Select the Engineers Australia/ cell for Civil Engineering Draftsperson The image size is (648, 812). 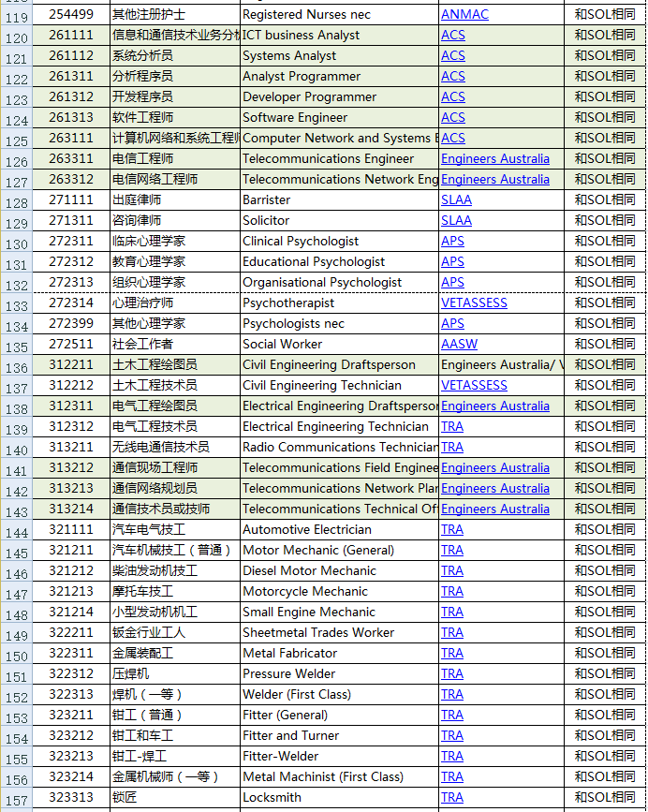502,364
